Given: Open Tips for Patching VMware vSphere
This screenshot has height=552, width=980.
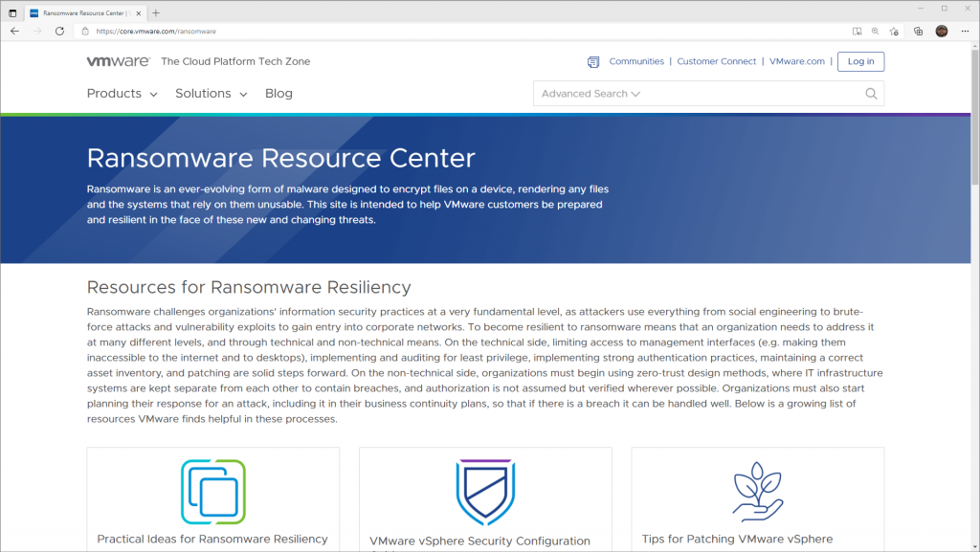Looking at the screenshot, I should tap(737, 539).
